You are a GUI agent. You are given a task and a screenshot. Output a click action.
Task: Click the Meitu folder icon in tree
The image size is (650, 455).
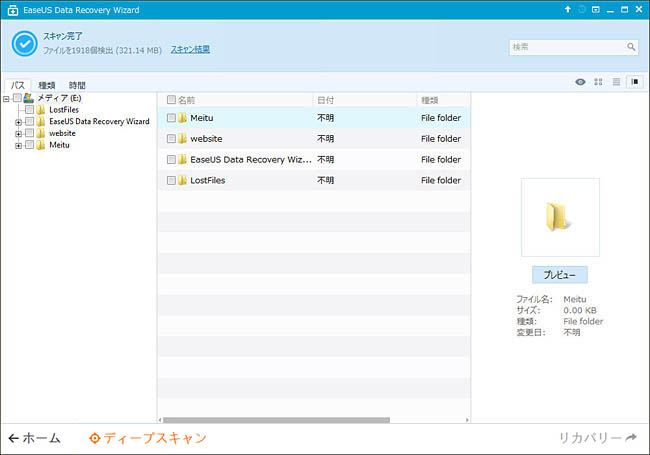[x=41, y=145]
